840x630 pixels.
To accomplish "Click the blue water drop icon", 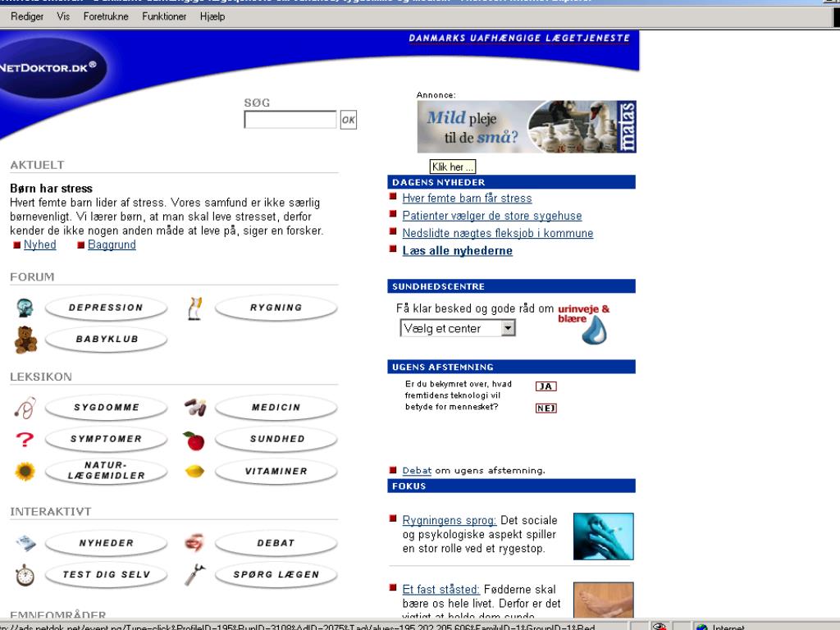I will coord(595,330).
